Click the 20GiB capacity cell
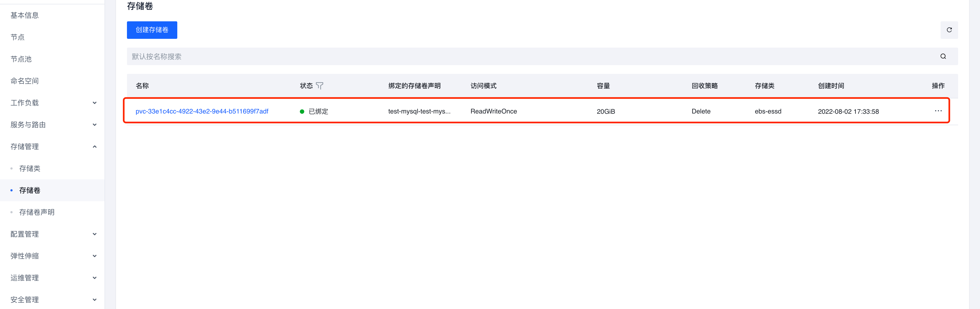980x309 pixels. pos(606,111)
